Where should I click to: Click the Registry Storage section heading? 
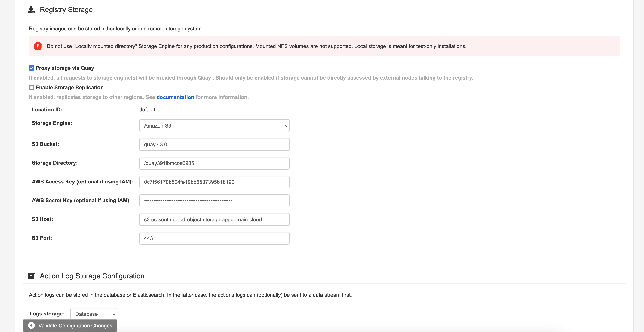pos(66,10)
